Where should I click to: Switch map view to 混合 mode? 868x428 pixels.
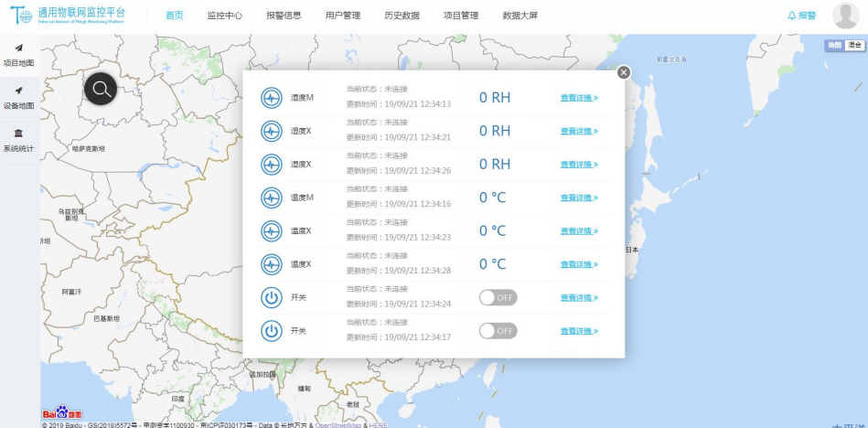(854, 45)
